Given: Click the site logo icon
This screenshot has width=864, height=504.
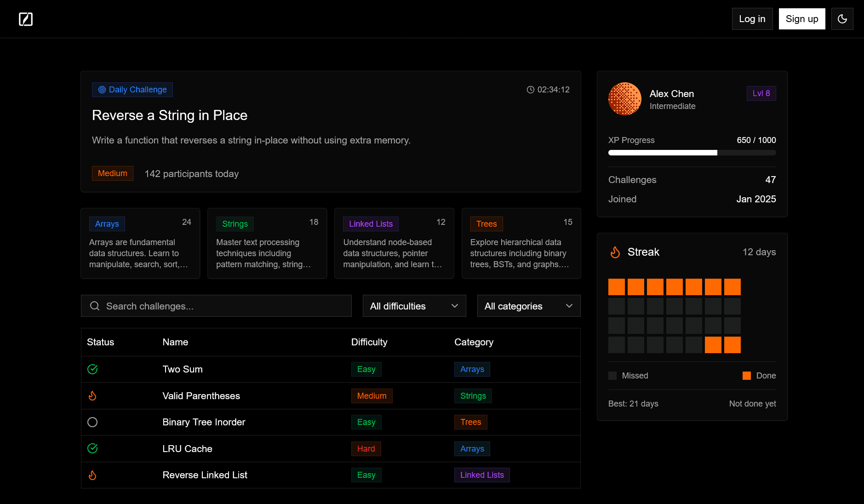Looking at the screenshot, I should 26,19.
